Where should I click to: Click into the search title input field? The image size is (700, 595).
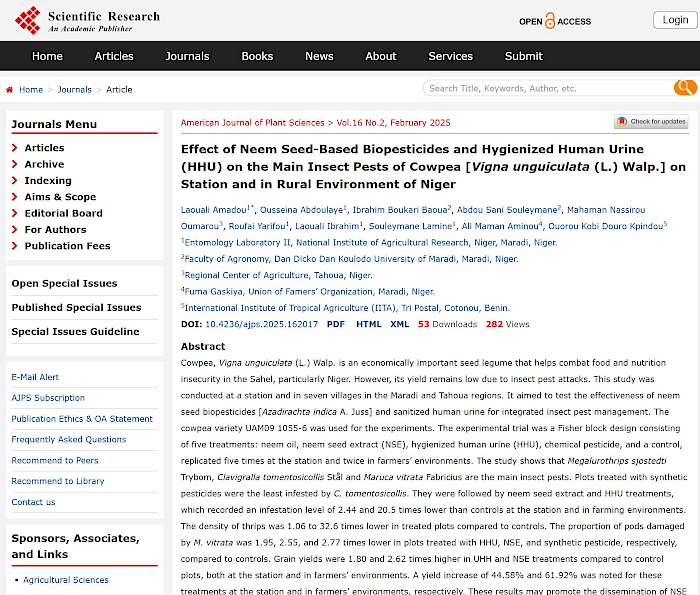[x=545, y=88]
